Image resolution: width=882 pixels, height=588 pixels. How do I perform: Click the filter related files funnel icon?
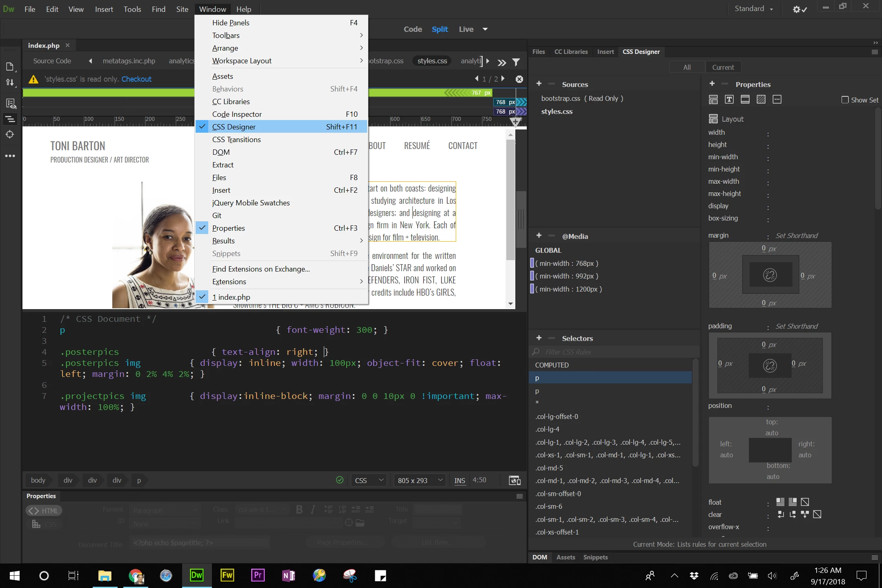tap(516, 62)
